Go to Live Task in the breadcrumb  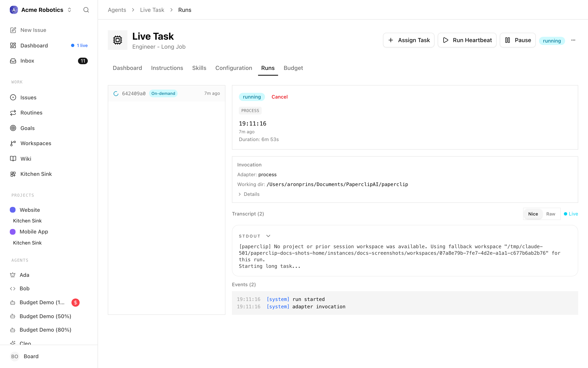[x=152, y=10]
